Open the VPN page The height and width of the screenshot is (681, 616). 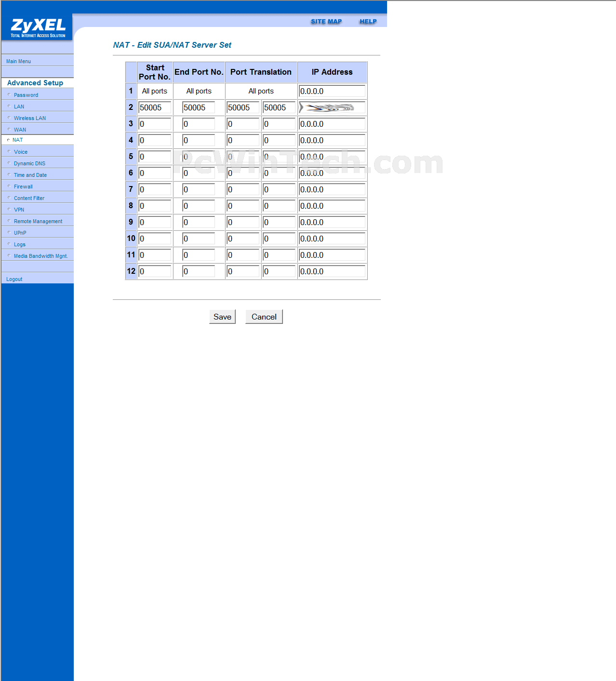(19, 210)
